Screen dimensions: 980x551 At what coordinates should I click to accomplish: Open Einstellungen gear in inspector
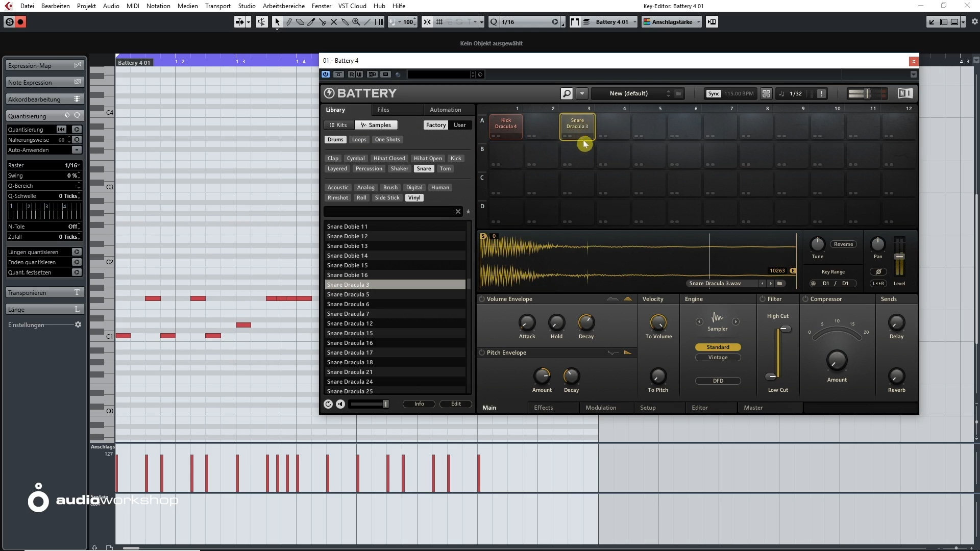(x=78, y=324)
